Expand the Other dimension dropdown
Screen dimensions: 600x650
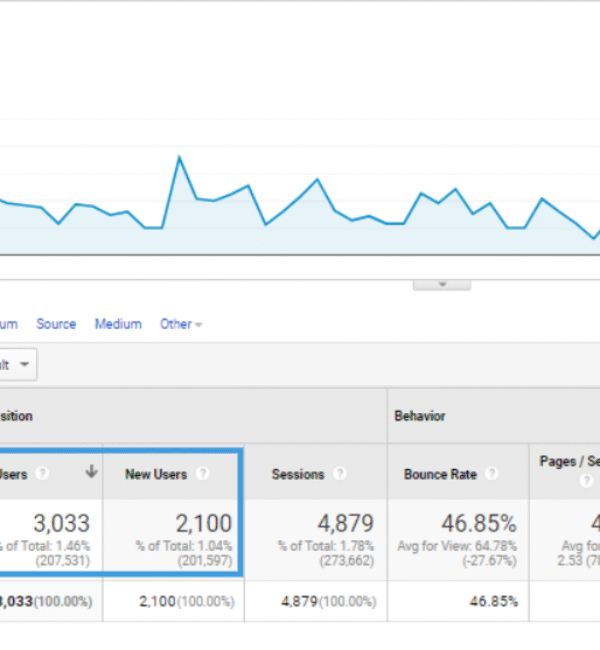(x=181, y=324)
